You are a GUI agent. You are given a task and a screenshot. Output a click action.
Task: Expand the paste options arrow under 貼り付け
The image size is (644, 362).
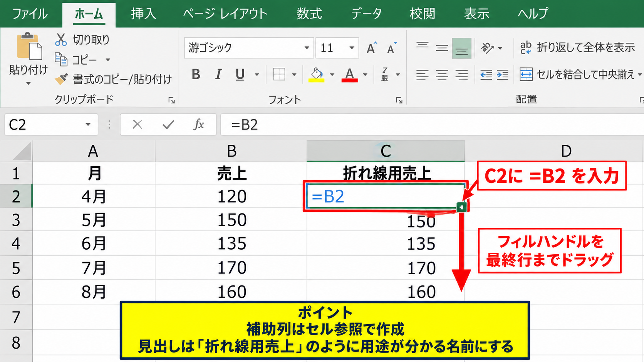28,83
